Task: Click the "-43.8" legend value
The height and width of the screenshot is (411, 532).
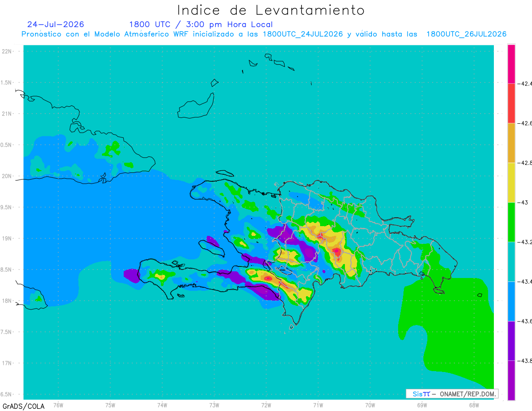Action: click(x=524, y=361)
